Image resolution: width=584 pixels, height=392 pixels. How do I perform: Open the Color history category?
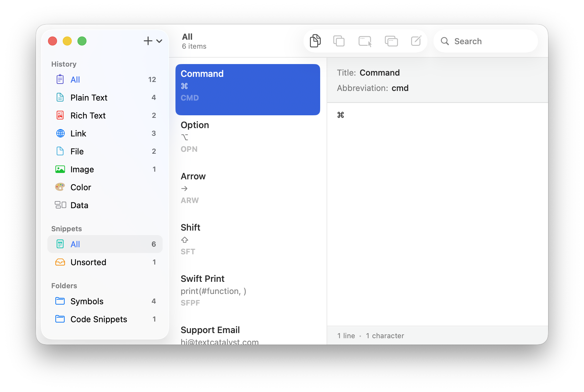81,187
